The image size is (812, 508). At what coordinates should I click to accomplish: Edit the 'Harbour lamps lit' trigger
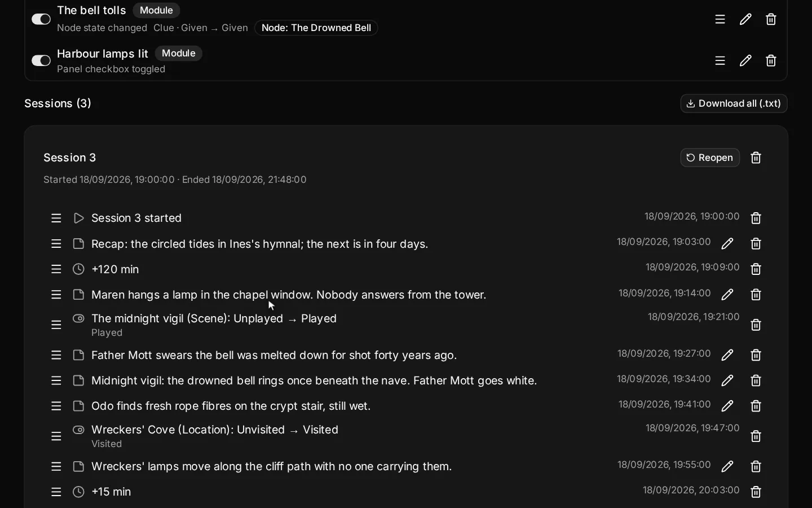(746, 60)
